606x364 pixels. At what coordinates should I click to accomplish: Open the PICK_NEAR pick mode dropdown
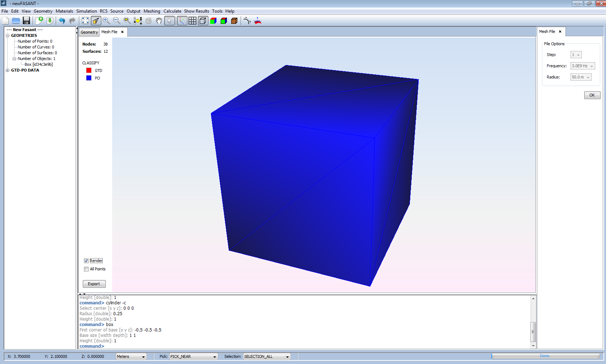(x=193, y=356)
